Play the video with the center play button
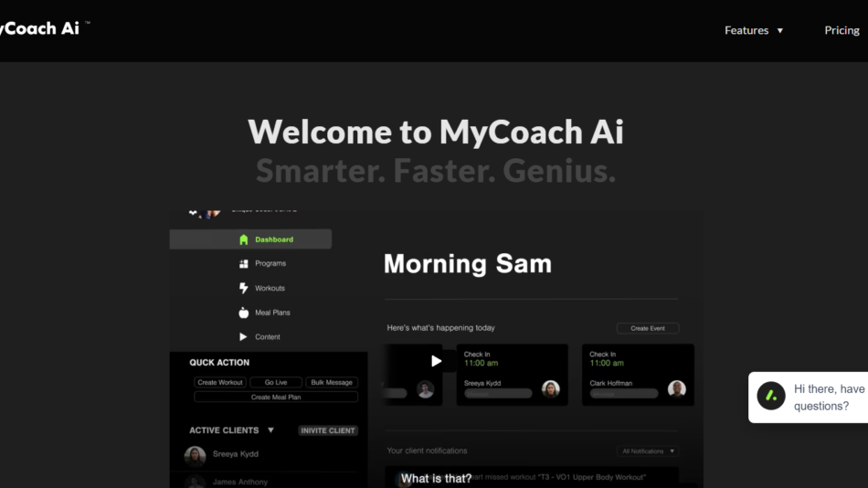The image size is (868, 488). [436, 361]
